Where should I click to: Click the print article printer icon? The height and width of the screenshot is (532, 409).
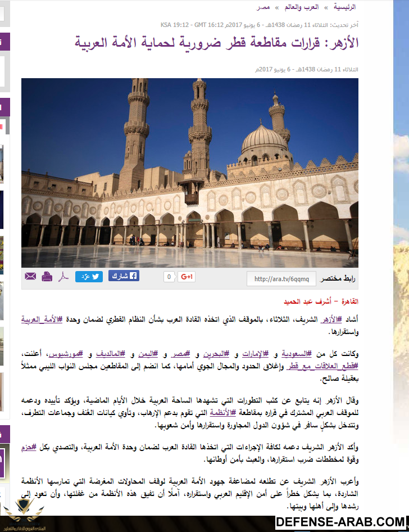(x=47, y=277)
